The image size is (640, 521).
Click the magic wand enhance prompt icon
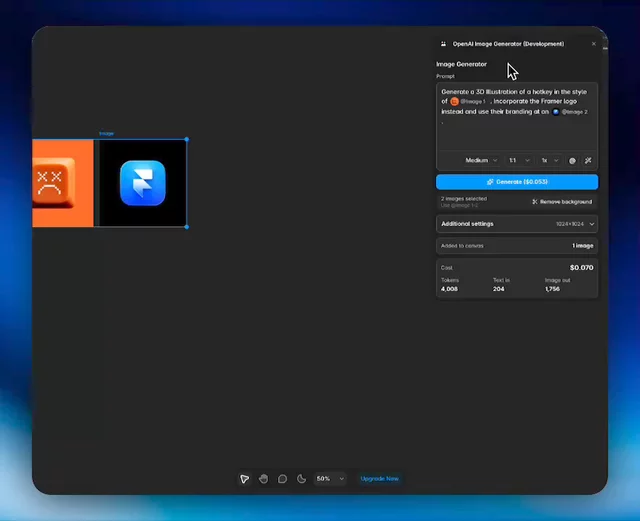tap(588, 160)
